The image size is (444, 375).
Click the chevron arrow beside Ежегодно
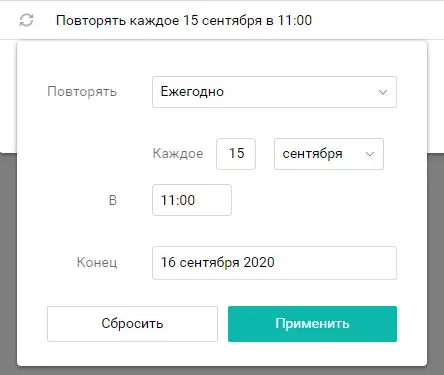[x=383, y=92]
